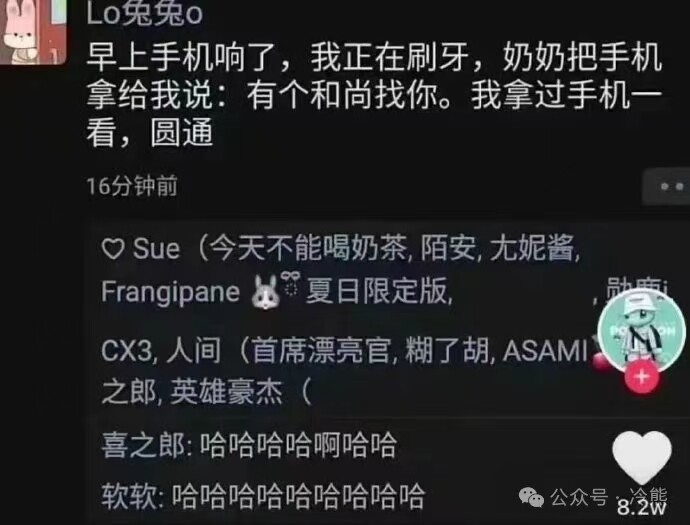Open commenter 软软's profile
The height and width of the screenshot is (525, 690).
coord(129,496)
